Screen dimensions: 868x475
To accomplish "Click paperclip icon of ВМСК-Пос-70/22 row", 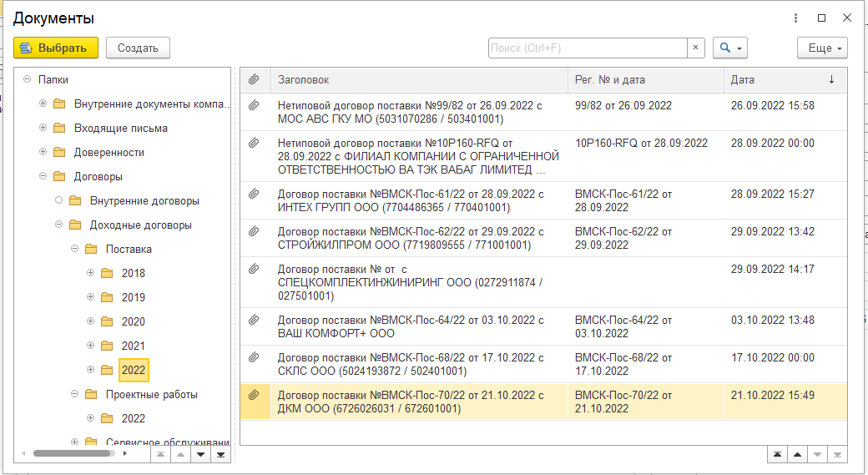I will point(254,396).
